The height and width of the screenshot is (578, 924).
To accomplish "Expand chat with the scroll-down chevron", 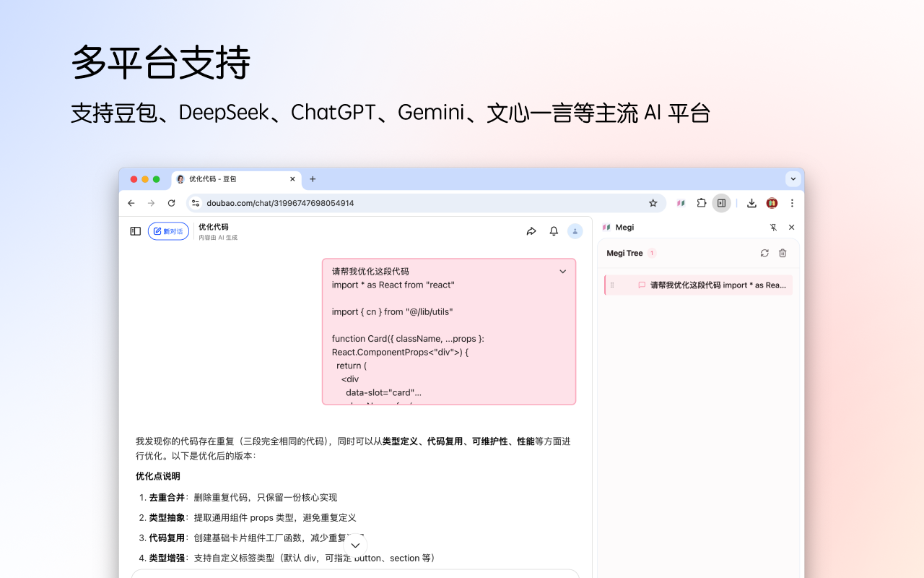I will click(x=355, y=545).
